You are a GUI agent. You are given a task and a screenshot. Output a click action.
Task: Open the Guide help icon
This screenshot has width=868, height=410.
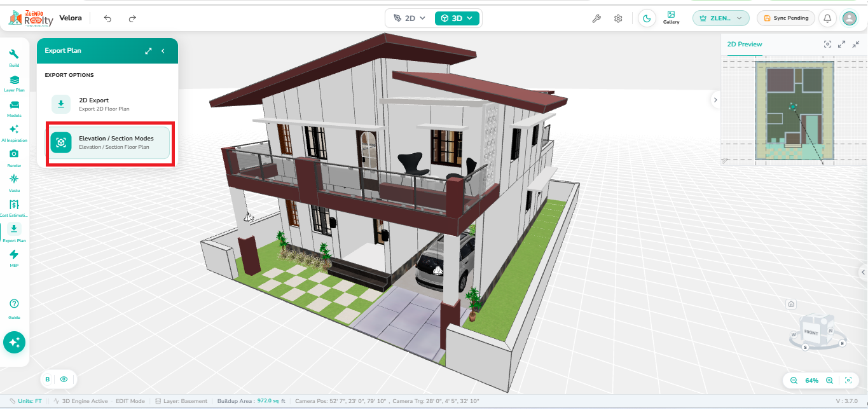14,308
